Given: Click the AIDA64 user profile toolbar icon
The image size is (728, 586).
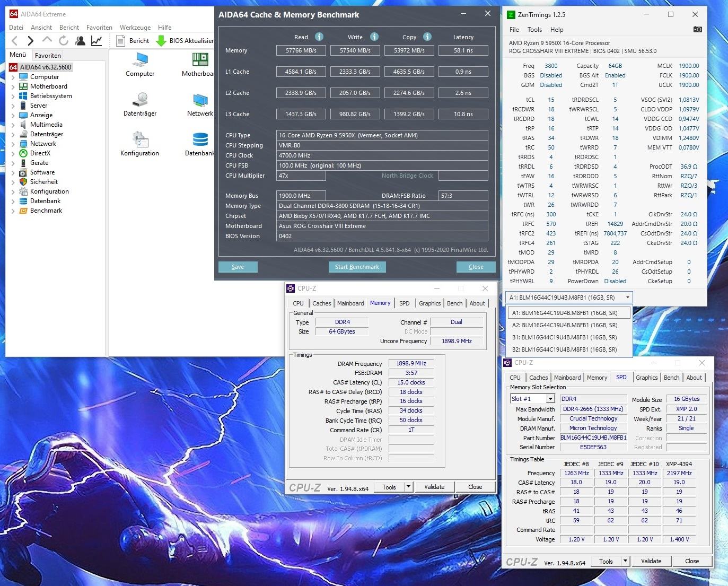Looking at the screenshot, I should [x=80, y=40].
